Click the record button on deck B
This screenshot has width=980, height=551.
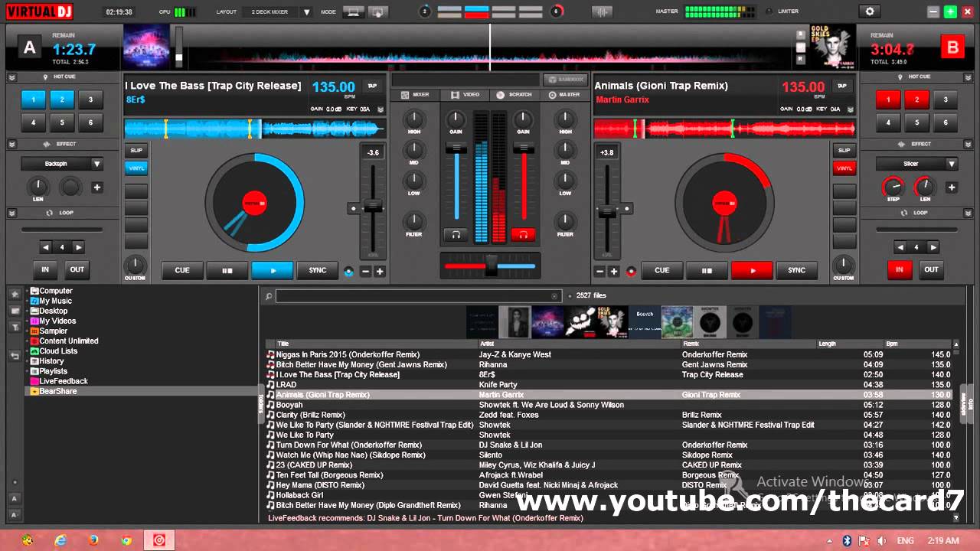tap(631, 271)
